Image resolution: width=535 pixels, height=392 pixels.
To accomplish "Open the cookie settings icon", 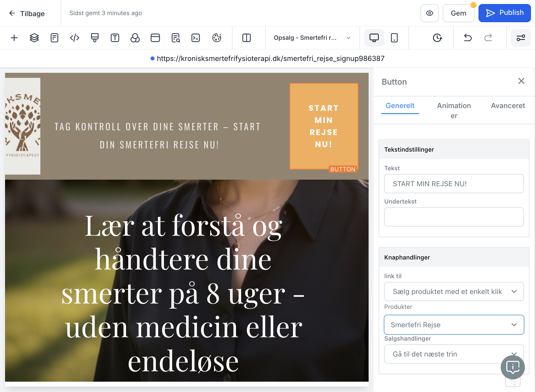I will (x=217, y=38).
